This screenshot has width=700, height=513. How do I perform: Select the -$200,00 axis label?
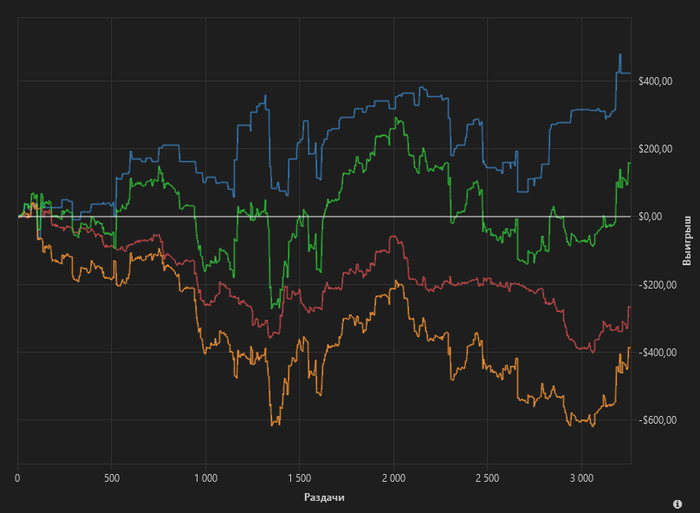(658, 285)
